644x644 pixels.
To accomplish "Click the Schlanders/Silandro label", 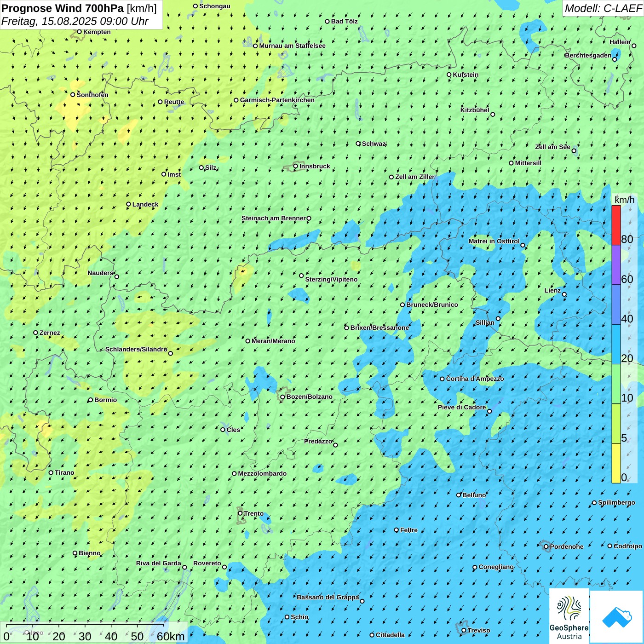I will tap(136, 349).
